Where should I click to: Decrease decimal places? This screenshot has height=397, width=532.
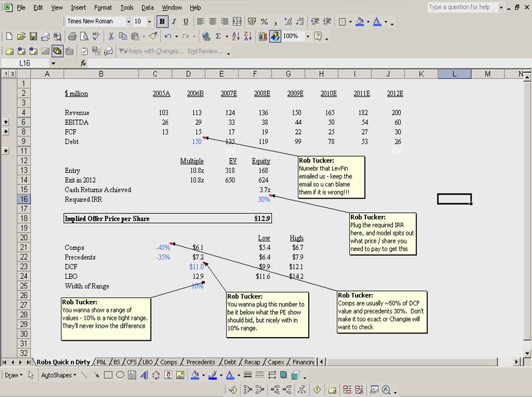[x=300, y=22]
